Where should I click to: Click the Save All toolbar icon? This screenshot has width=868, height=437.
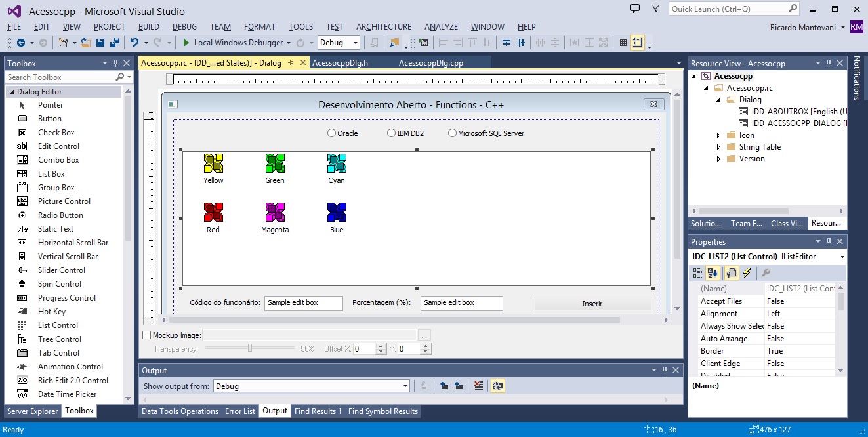point(115,43)
